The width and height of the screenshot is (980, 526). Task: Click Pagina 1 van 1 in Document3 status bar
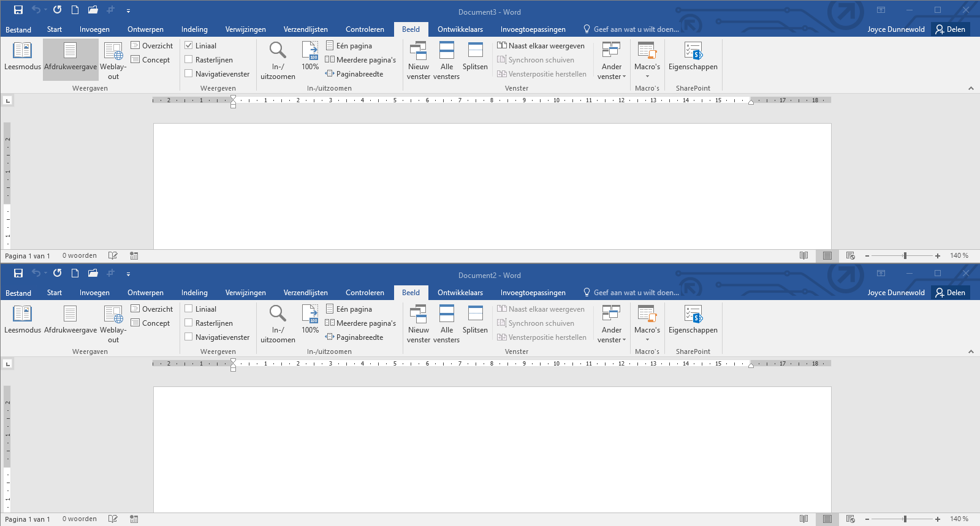(28, 256)
